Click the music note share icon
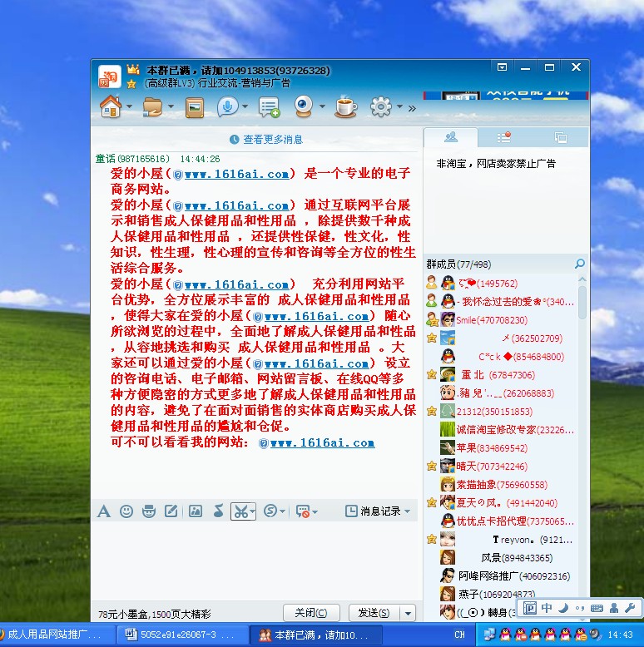Viewport: 644px width, 647px height. point(218,511)
